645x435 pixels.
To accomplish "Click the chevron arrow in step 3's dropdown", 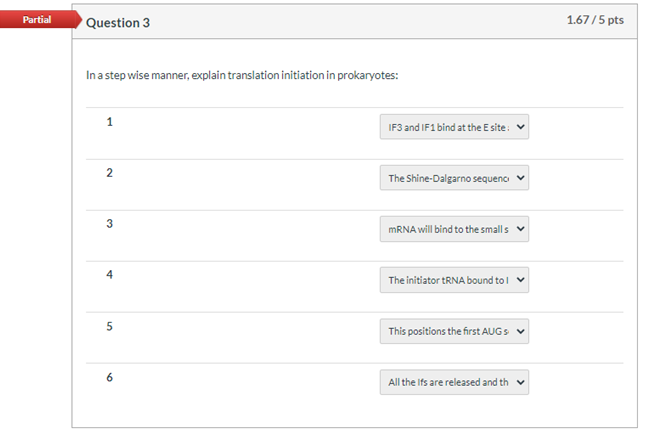I will pyautogui.click(x=520, y=230).
